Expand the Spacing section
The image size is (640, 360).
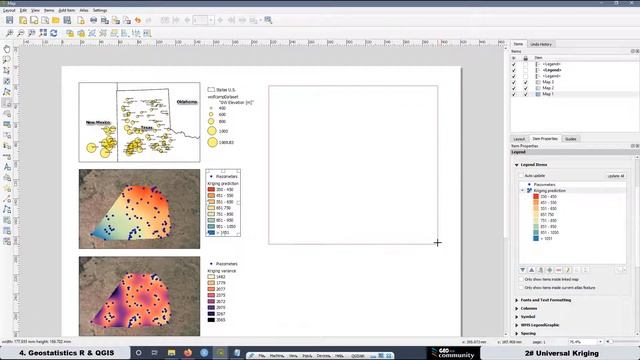pyautogui.click(x=517, y=333)
